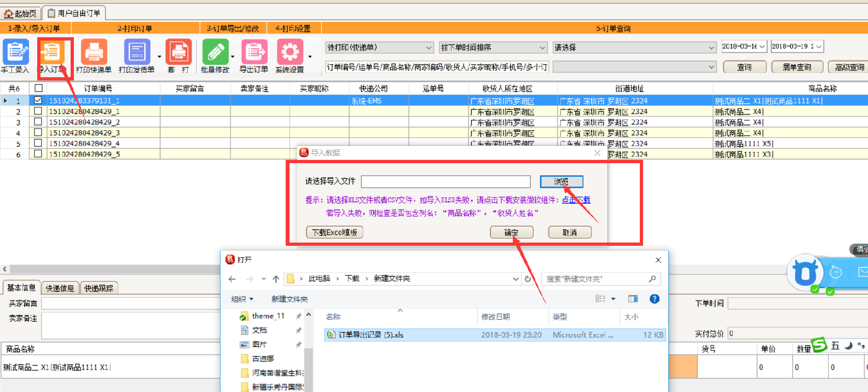The height and width of the screenshot is (392, 868).
Task: Click the import file path input field
Action: tap(446, 181)
